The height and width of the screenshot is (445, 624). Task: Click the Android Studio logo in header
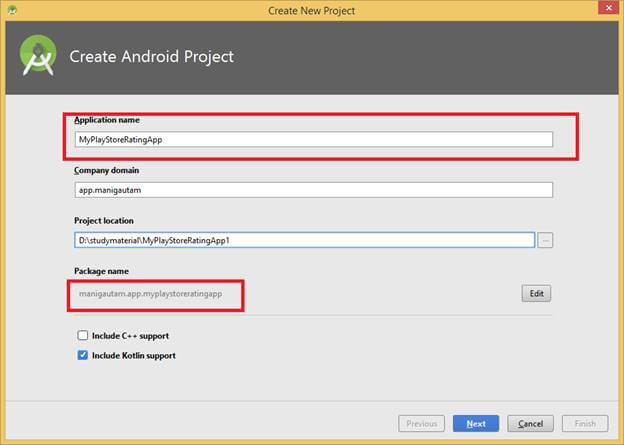click(x=38, y=56)
